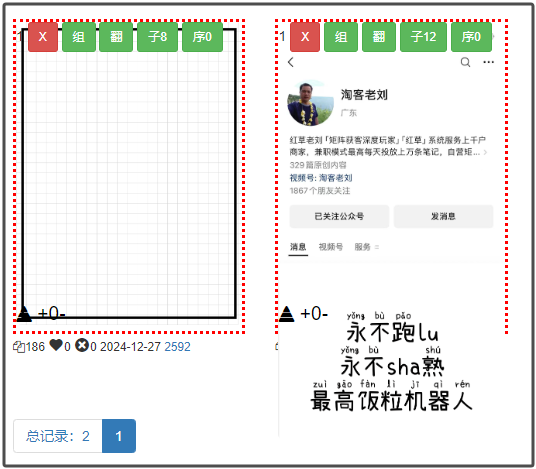This screenshot has height=469, width=536.
Task: Click the 子12 button
Action: pos(423,37)
